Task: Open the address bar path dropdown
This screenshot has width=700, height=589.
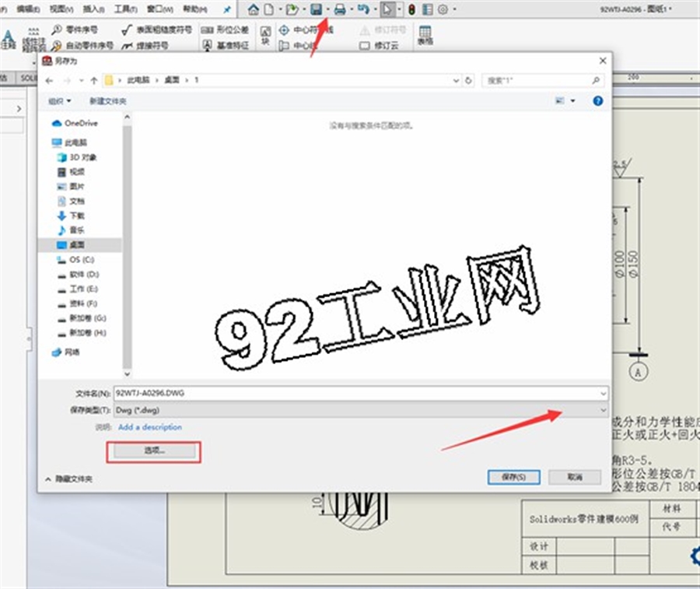Action: click(456, 81)
